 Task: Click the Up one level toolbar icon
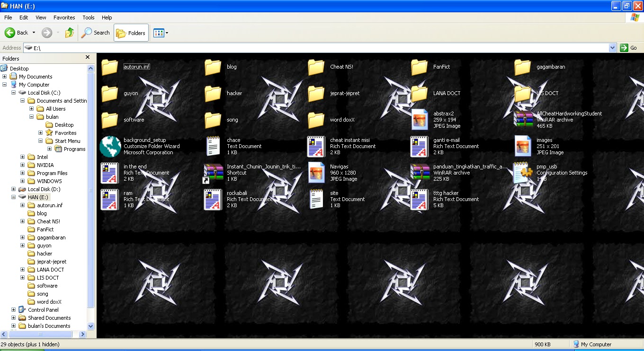point(70,33)
